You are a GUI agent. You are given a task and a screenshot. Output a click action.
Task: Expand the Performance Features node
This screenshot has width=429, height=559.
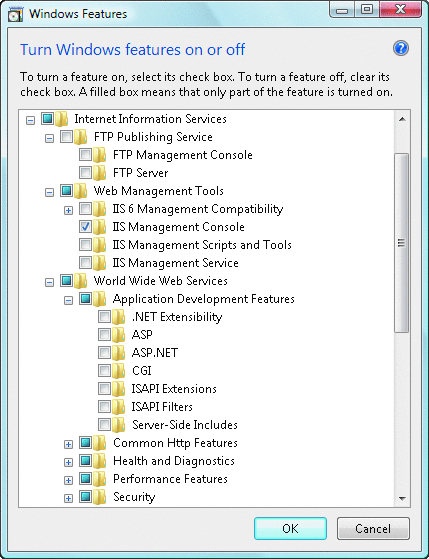tap(68, 481)
